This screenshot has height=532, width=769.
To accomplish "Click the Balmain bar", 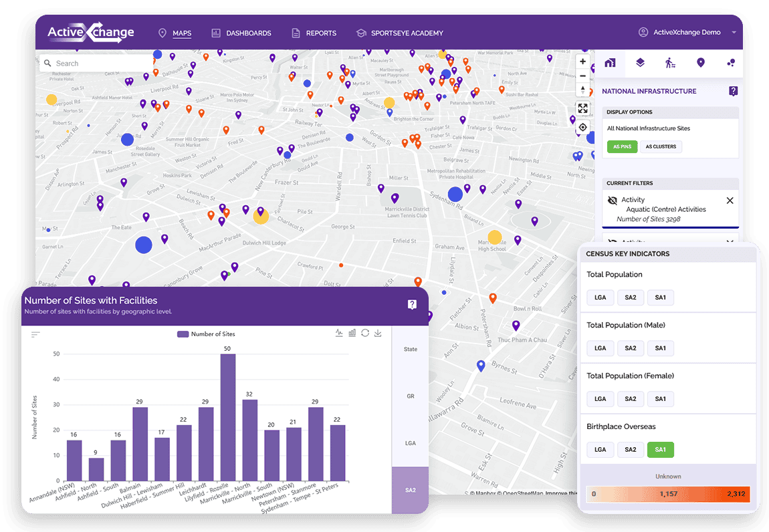I will pyautogui.click(x=140, y=444).
